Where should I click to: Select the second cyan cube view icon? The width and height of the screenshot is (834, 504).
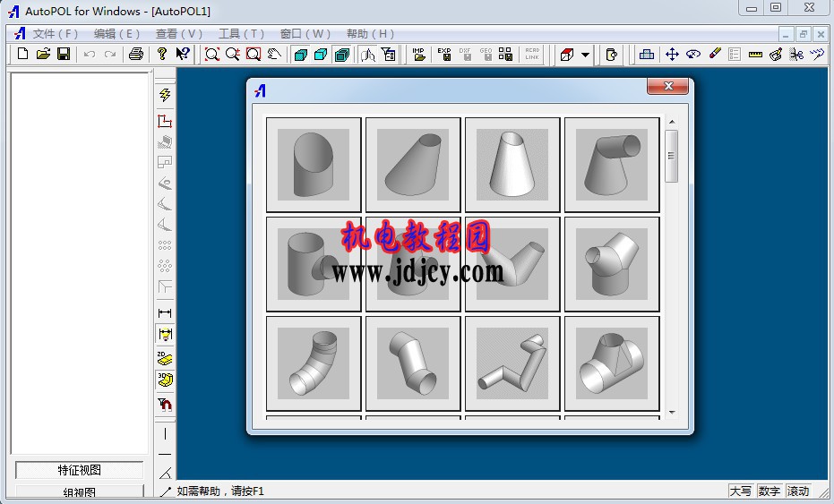[x=321, y=55]
